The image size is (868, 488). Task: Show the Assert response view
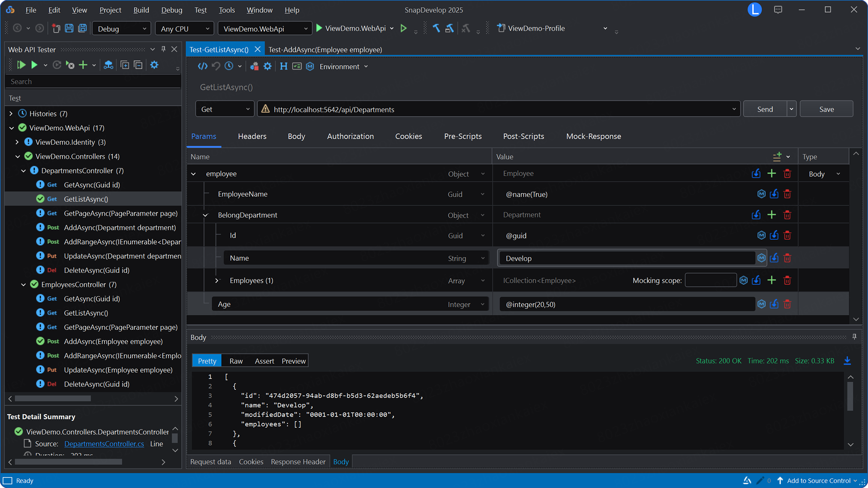[264, 361]
